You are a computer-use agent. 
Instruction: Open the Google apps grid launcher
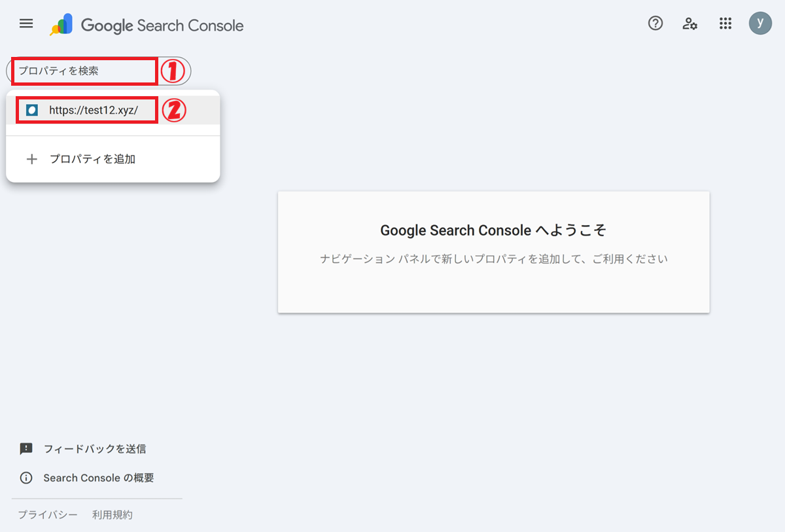tap(725, 24)
